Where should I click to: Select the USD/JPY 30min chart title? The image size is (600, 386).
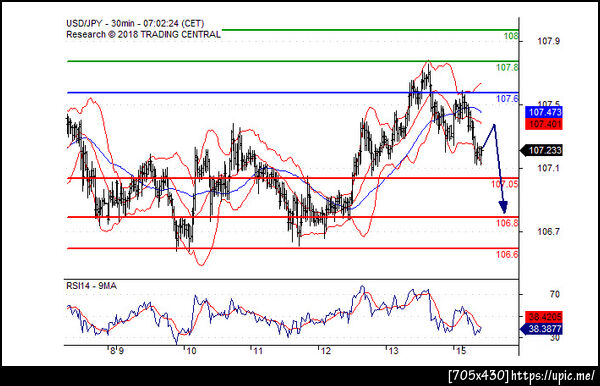coord(135,23)
